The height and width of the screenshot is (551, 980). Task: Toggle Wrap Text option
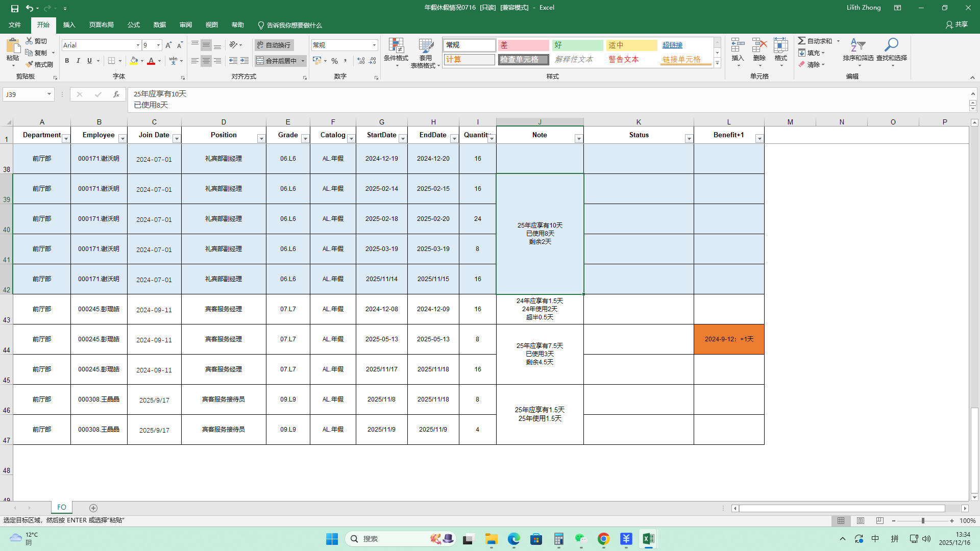pyautogui.click(x=274, y=45)
